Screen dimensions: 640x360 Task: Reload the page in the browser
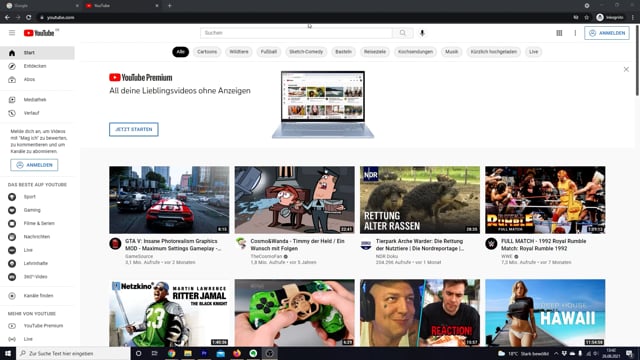click(29, 17)
